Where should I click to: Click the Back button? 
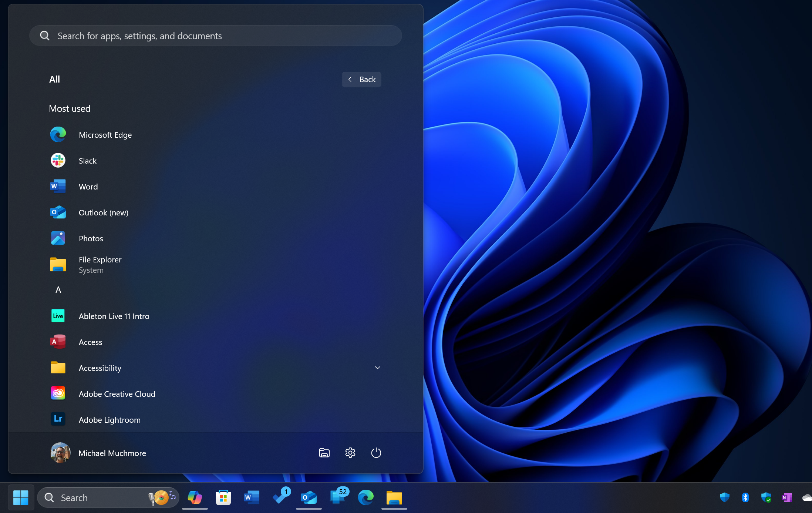(x=361, y=79)
